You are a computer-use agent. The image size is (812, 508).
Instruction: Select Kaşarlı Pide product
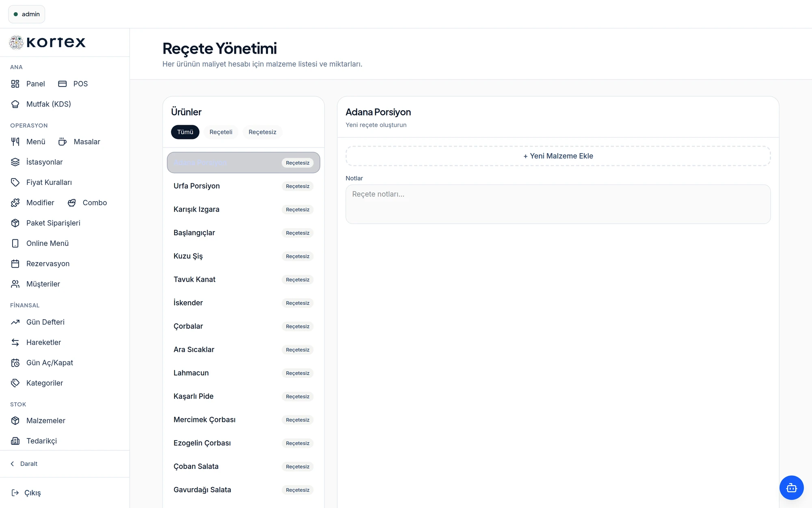coord(244,396)
